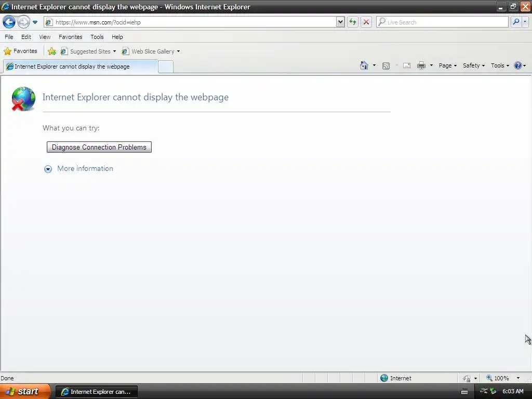The width and height of the screenshot is (532, 399).
Task: Open the recent pages dropdown arrow
Action: pos(35,22)
